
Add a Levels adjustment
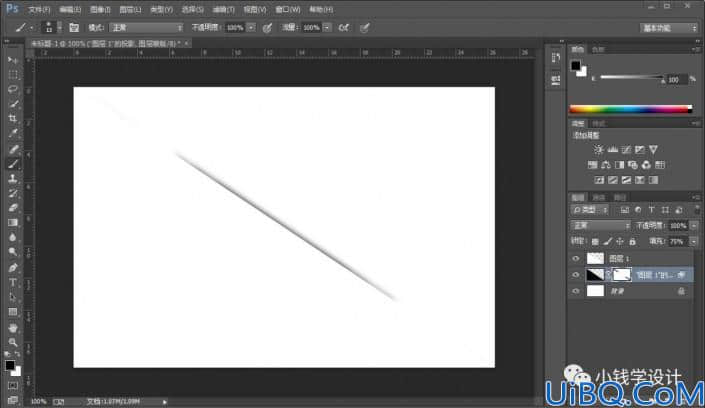pos(612,149)
